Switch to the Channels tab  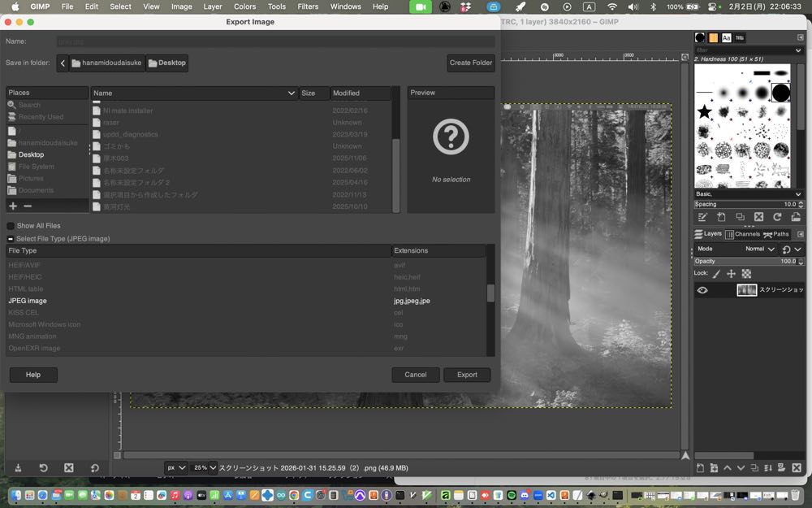coord(742,234)
